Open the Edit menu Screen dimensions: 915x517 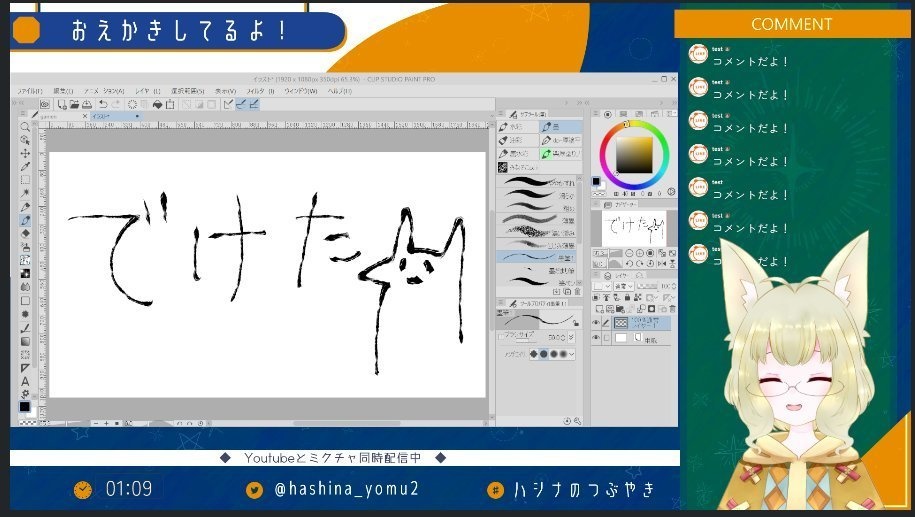pyautogui.click(x=63, y=91)
